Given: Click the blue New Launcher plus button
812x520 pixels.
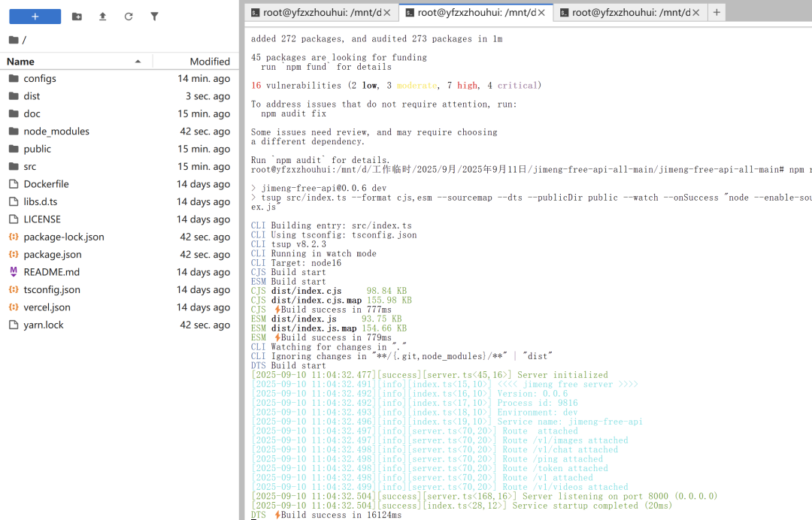Looking at the screenshot, I should 35,16.
